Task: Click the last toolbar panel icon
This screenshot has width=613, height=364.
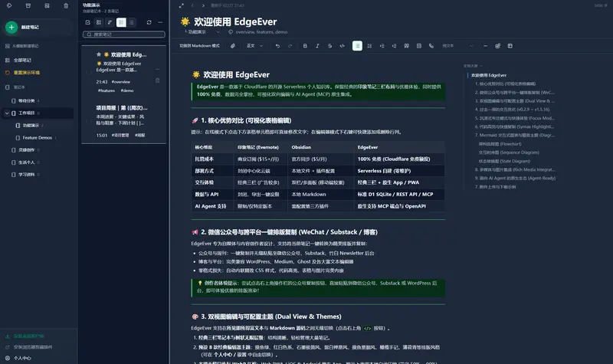Action: tap(510, 46)
